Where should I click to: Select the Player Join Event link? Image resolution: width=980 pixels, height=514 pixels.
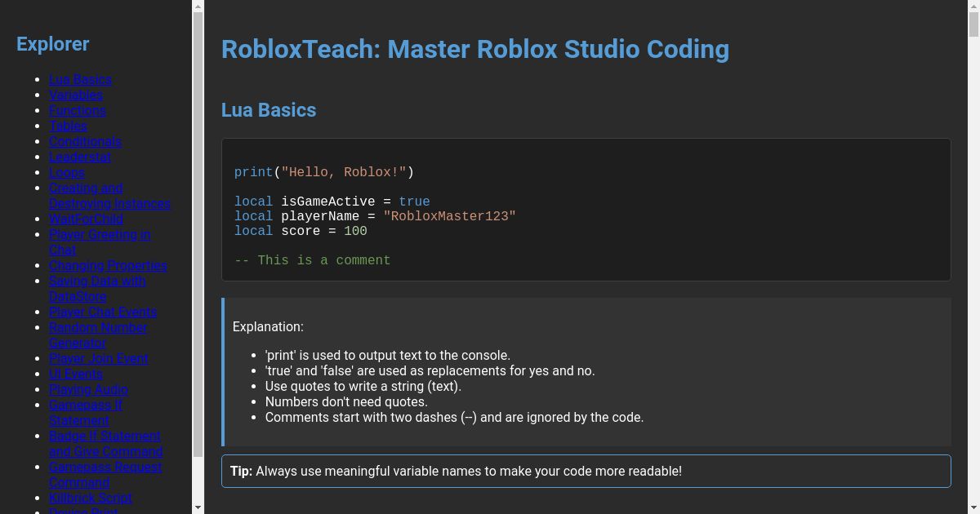tap(99, 358)
